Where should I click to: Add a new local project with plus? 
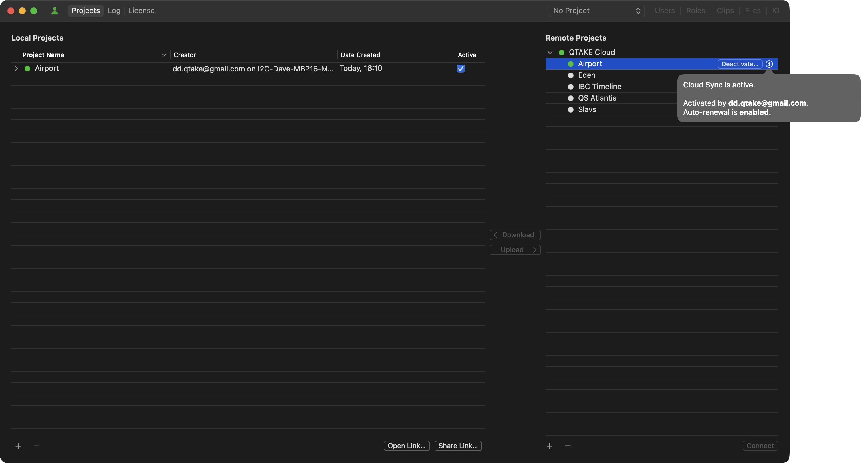[18, 446]
